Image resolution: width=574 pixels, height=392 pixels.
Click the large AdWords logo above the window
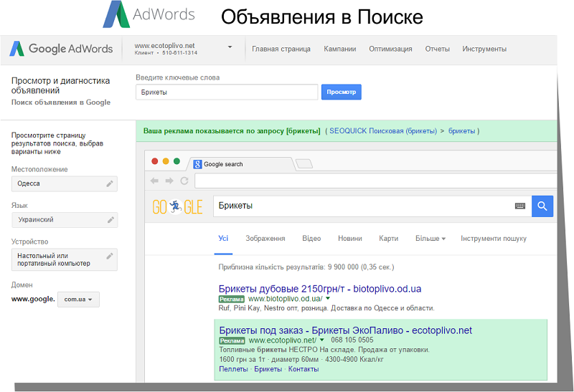[149, 14]
